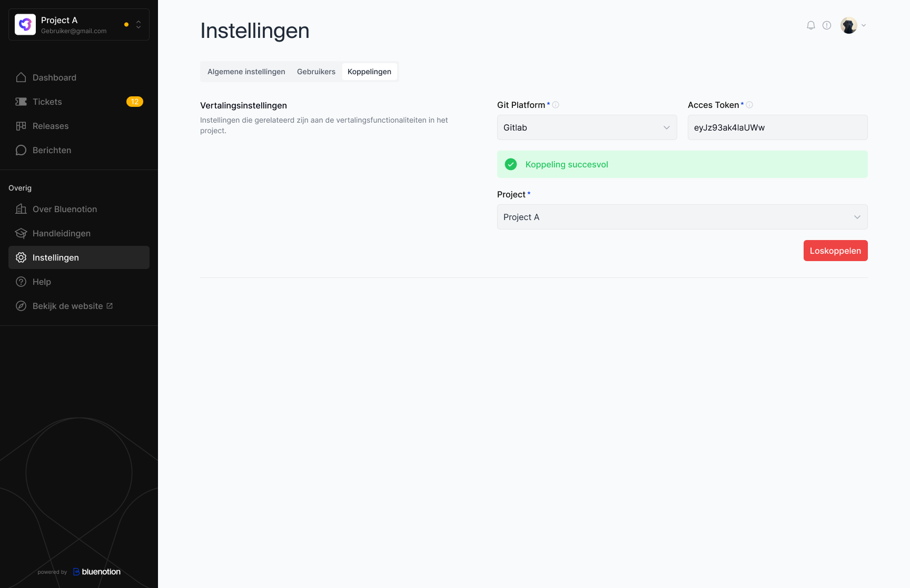Image resolution: width=910 pixels, height=588 pixels.
Task: Open Handleidingen in the sidebar
Action: tap(61, 233)
